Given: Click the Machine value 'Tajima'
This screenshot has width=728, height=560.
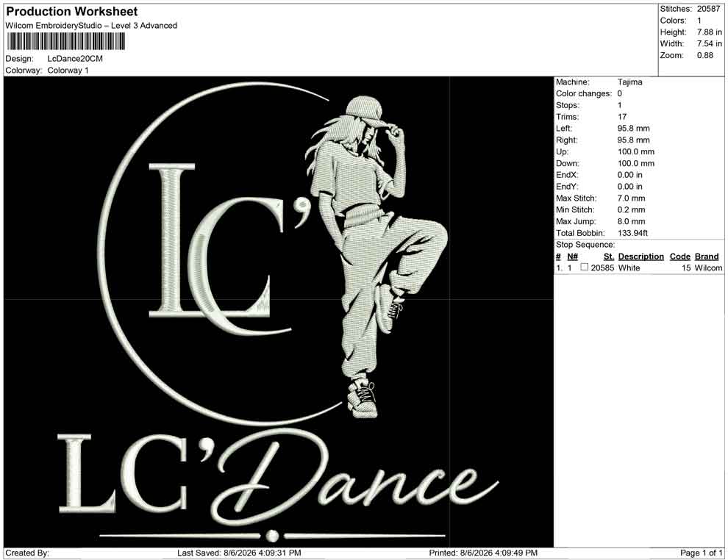Looking at the screenshot, I should pos(630,82).
